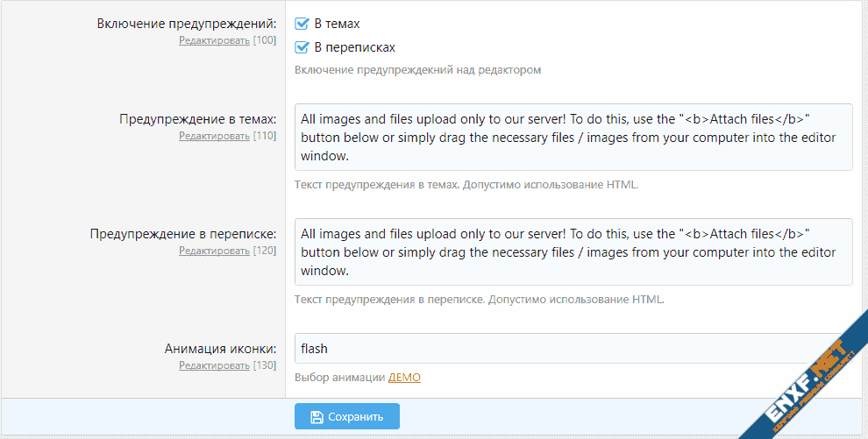Click "Редактировать" under "Анимация иконки"
The image size is (868, 439).
click(x=214, y=365)
